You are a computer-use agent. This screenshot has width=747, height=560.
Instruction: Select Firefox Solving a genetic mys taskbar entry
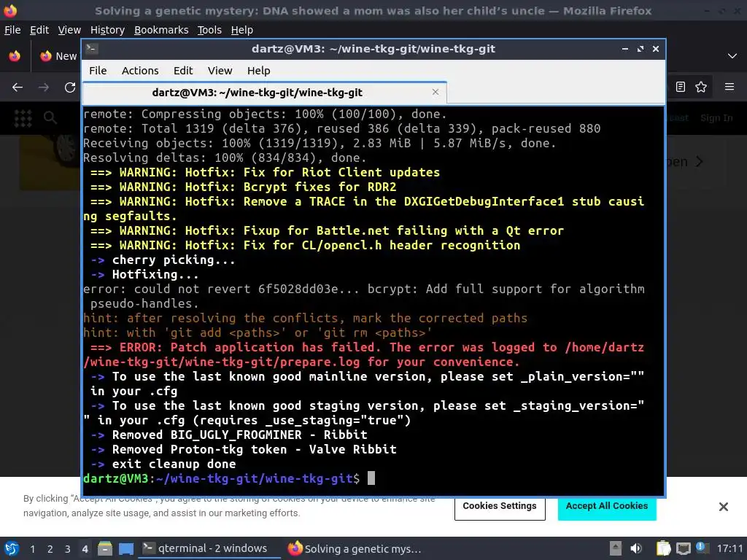tap(355, 548)
